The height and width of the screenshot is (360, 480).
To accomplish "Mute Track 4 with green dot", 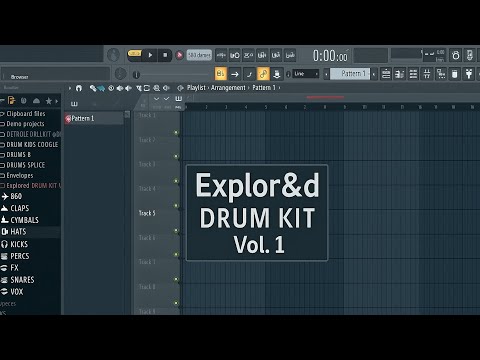I will coord(176,206).
